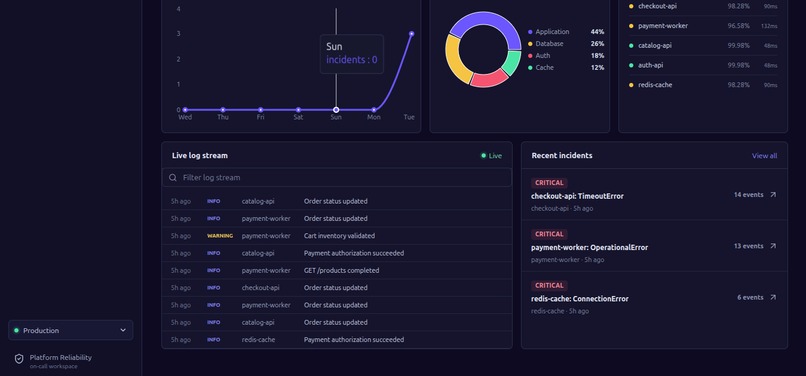Open payment-worker OperationalError incident arrow icon
This screenshot has width=806, height=376.
coord(773,246)
